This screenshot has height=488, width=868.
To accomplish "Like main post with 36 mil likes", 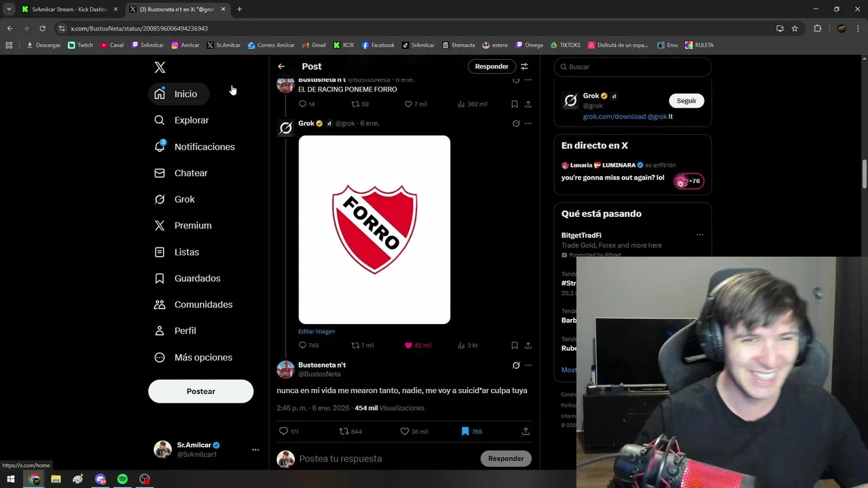I will [414, 431].
